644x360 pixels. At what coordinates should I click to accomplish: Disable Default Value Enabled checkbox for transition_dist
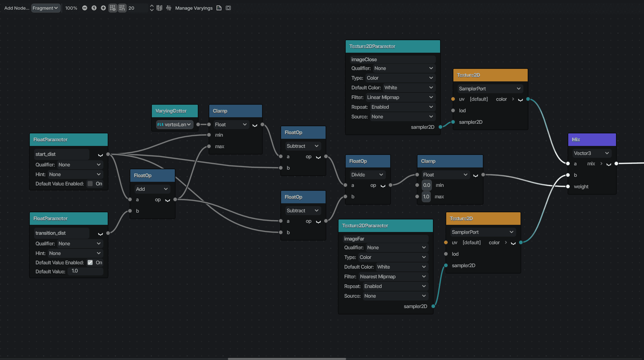90,262
